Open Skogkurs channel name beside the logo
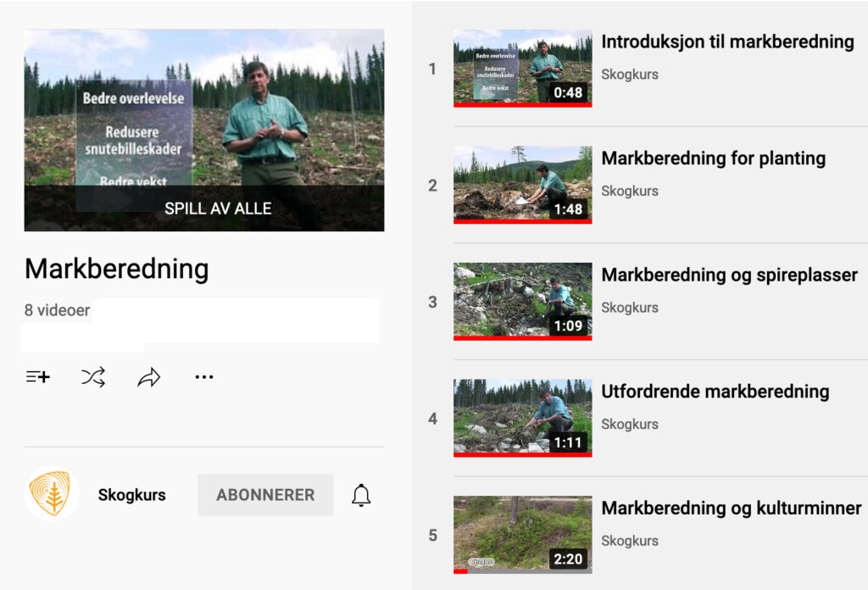Screen dimensions: 868x590 [x=131, y=495]
